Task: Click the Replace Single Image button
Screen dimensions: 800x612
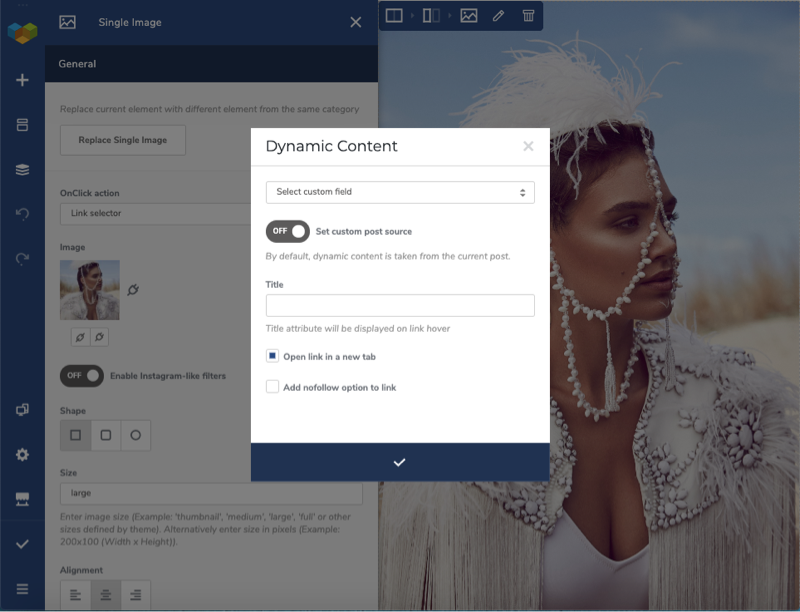Action: tap(123, 140)
